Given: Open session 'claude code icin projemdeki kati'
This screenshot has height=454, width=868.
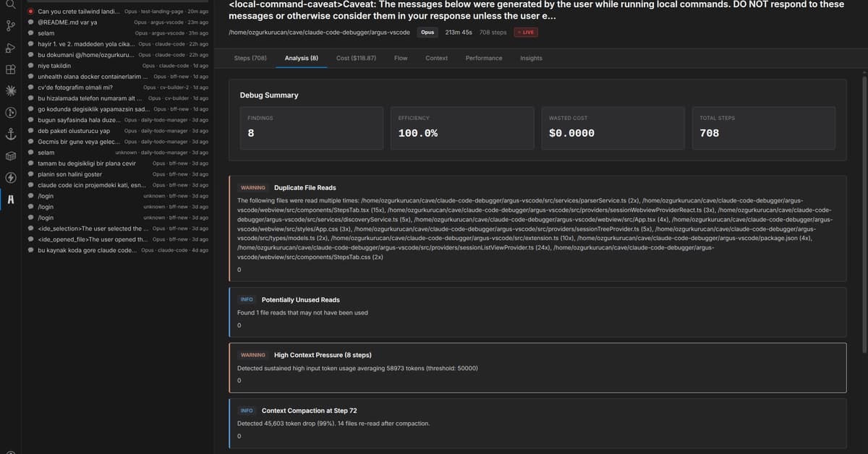Looking at the screenshot, I should (118, 185).
